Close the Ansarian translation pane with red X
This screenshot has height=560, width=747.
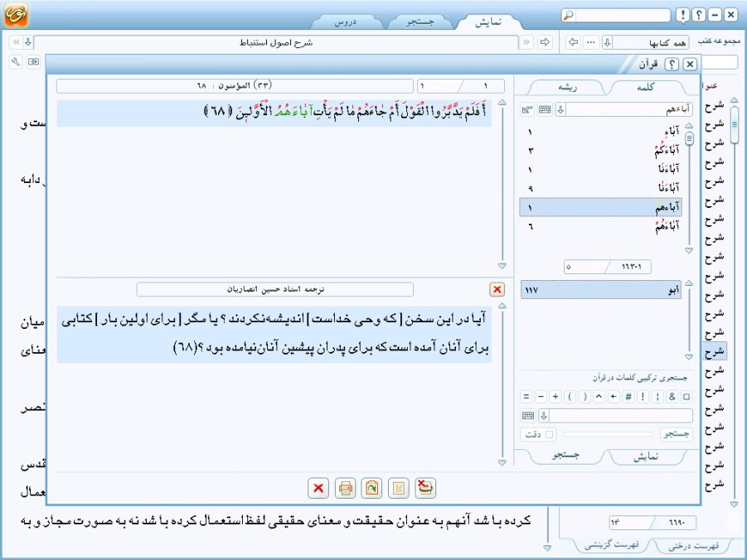tap(497, 289)
